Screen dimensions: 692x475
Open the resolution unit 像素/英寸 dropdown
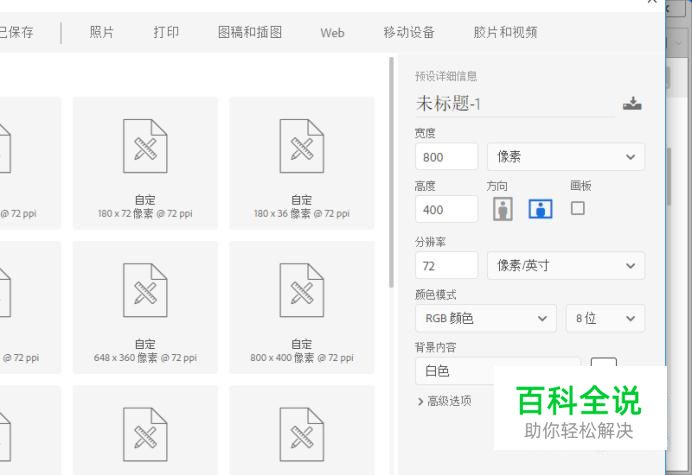[566, 265]
